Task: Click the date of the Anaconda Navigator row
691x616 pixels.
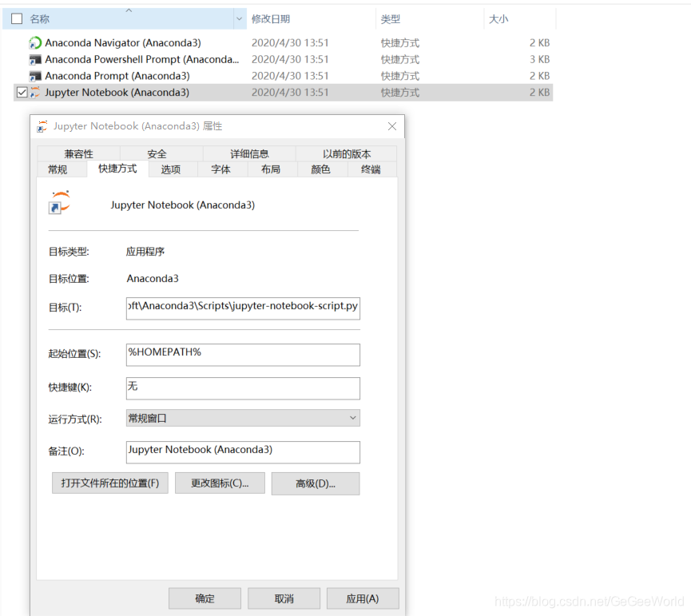Action: point(290,42)
